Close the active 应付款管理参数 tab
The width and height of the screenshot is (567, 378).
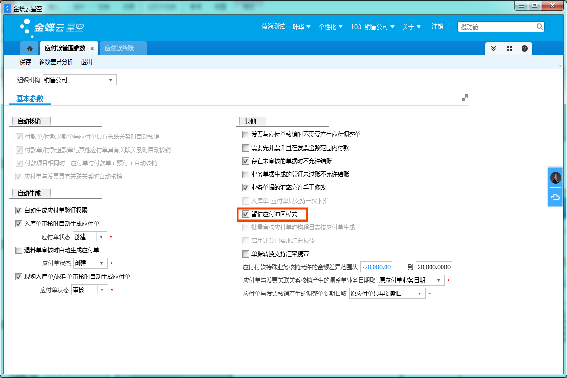tap(92, 48)
